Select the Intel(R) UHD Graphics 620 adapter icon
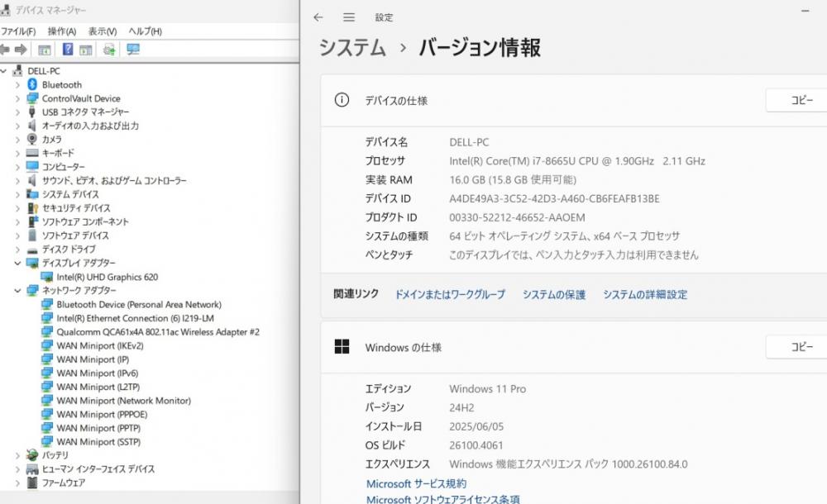Image resolution: width=827 pixels, height=504 pixels. pyautogui.click(x=47, y=277)
